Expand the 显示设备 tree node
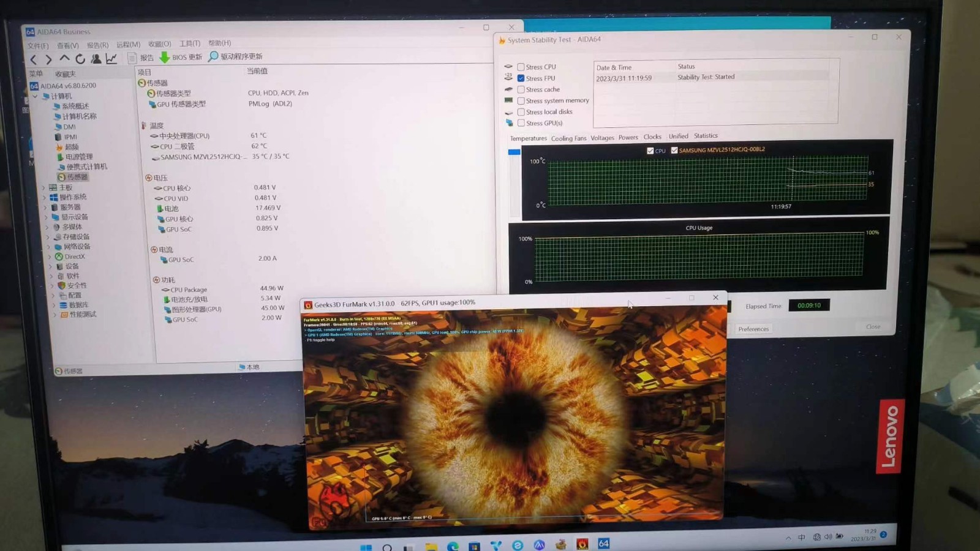Screen dimensions: 980x551 47,217
